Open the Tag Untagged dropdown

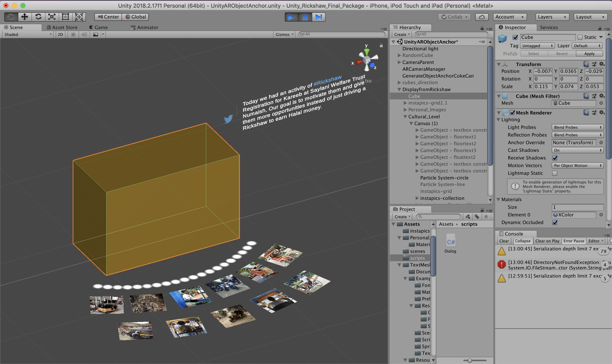[x=537, y=46]
